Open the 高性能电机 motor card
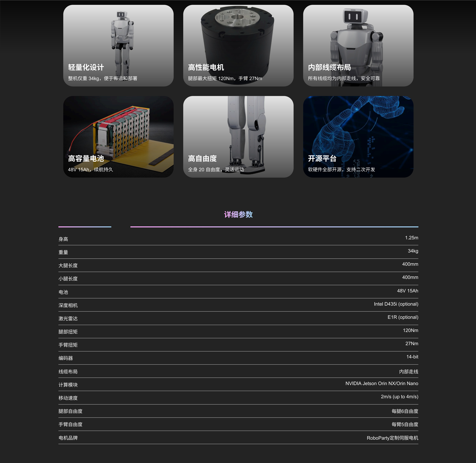The height and width of the screenshot is (463, 476). (x=238, y=46)
